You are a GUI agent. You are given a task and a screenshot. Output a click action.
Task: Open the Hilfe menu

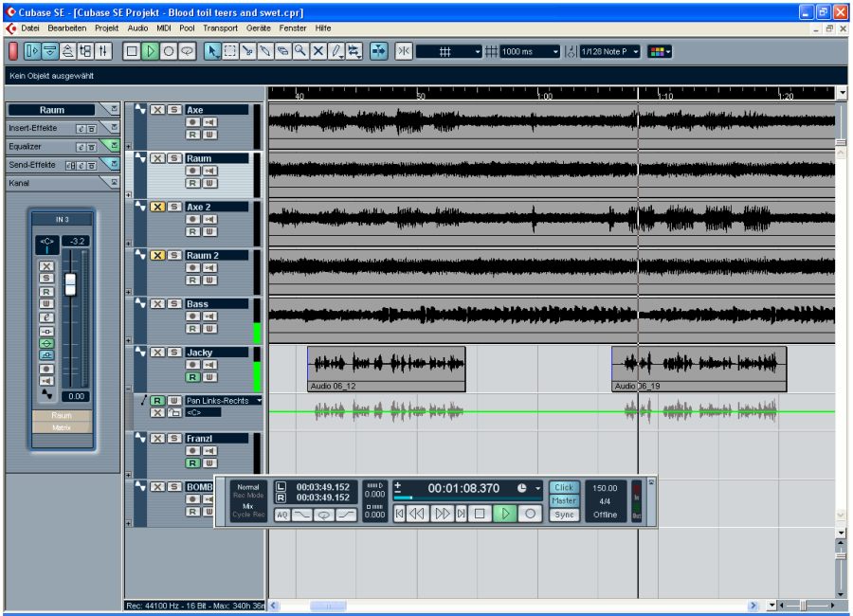(x=322, y=28)
